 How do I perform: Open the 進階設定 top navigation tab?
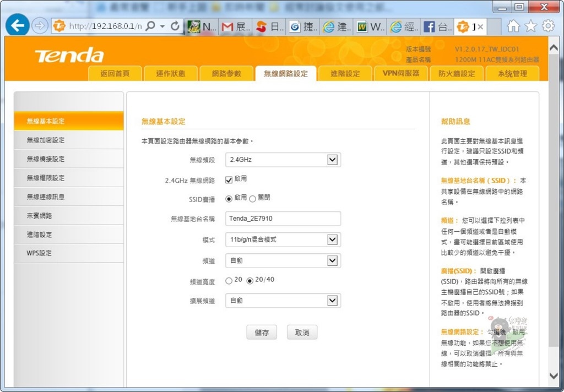345,73
